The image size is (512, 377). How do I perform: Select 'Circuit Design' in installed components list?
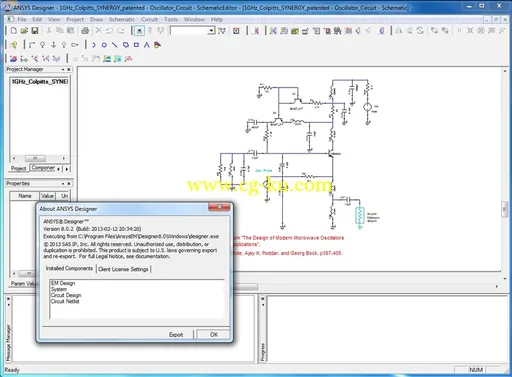(x=66, y=295)
